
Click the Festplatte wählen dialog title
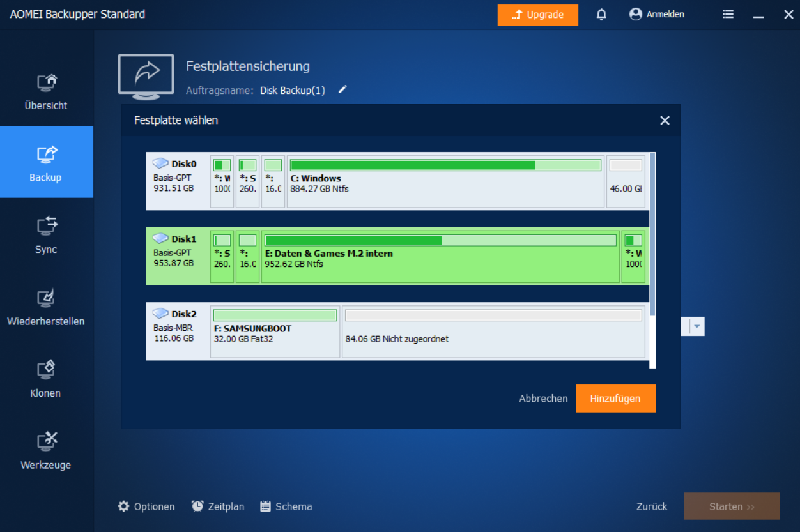[176, 120]
